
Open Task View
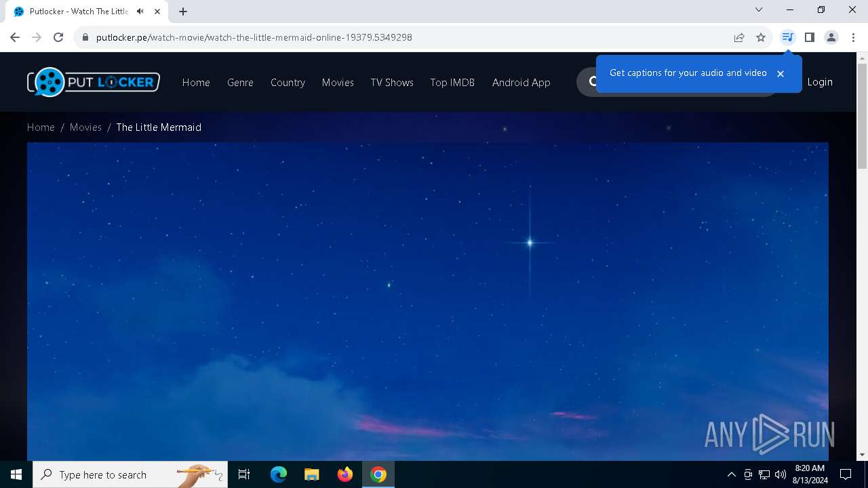244,474
